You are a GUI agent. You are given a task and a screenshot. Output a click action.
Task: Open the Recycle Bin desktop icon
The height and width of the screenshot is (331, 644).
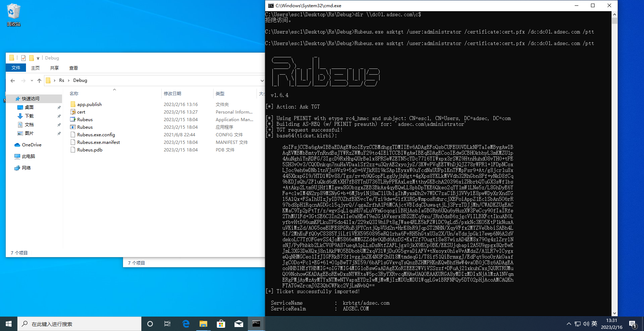pos(13,14)
